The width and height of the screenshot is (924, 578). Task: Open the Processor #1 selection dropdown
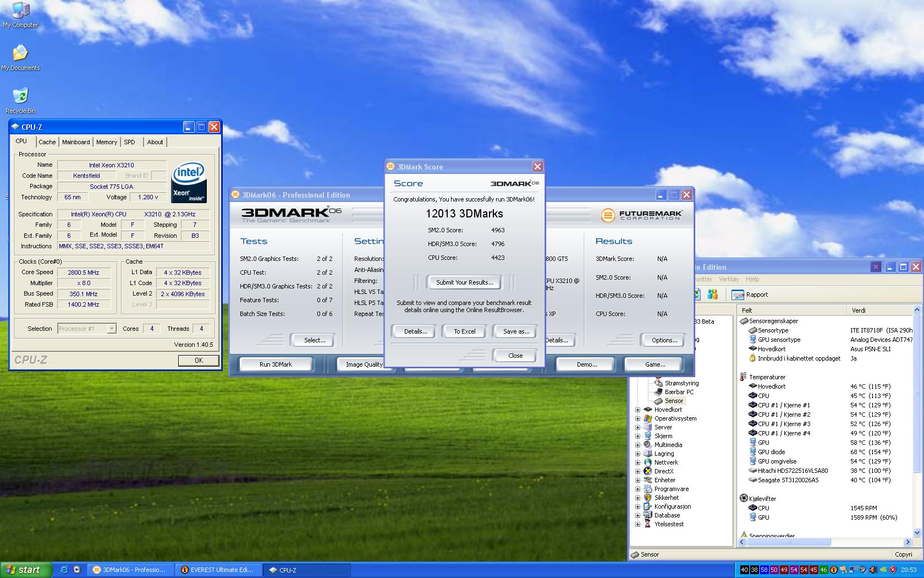coord(87,329)
